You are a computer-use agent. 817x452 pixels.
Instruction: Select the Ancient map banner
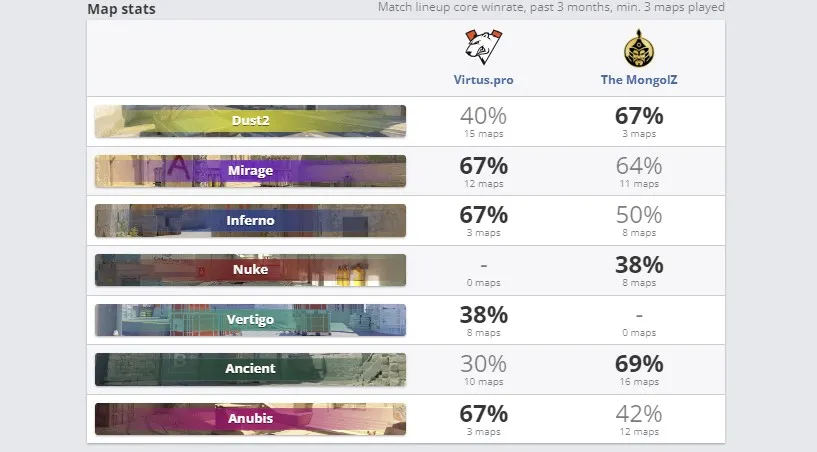(250, 369)
